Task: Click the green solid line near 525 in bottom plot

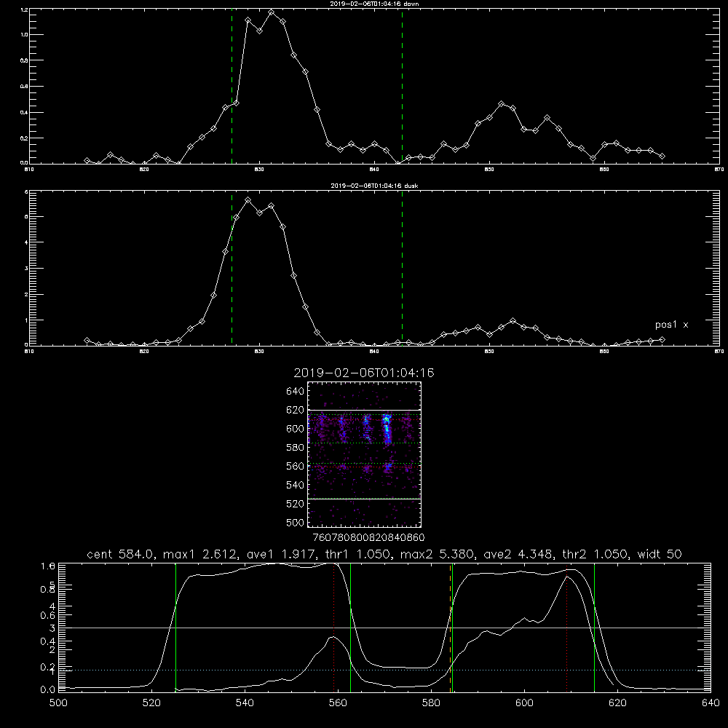Action: 175,627
